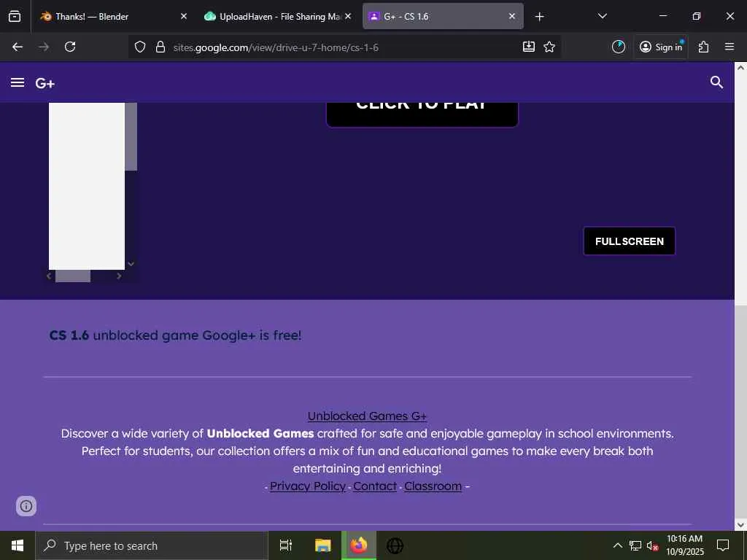
Task: Open a new browser tab
Action: 539,17
